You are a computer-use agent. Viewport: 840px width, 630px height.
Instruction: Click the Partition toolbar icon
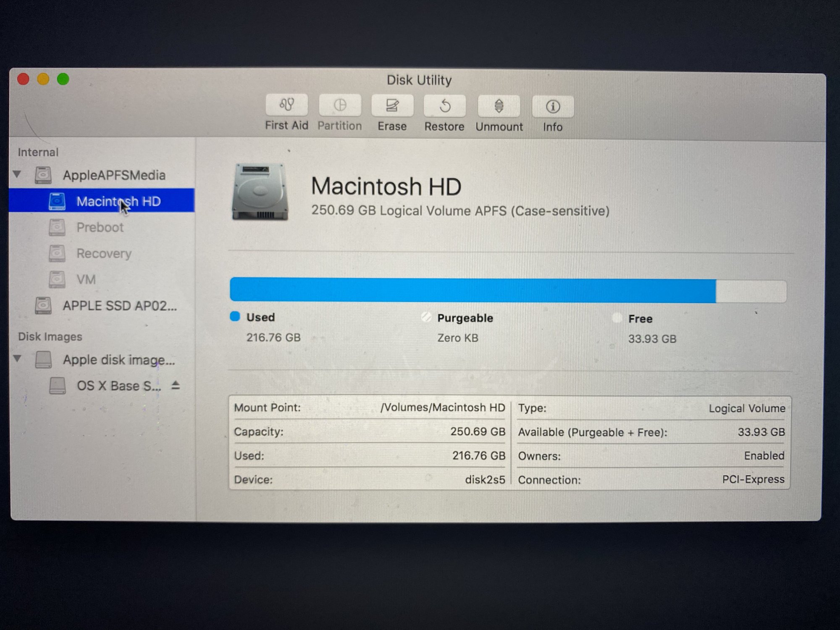click(x=340, y=105)
